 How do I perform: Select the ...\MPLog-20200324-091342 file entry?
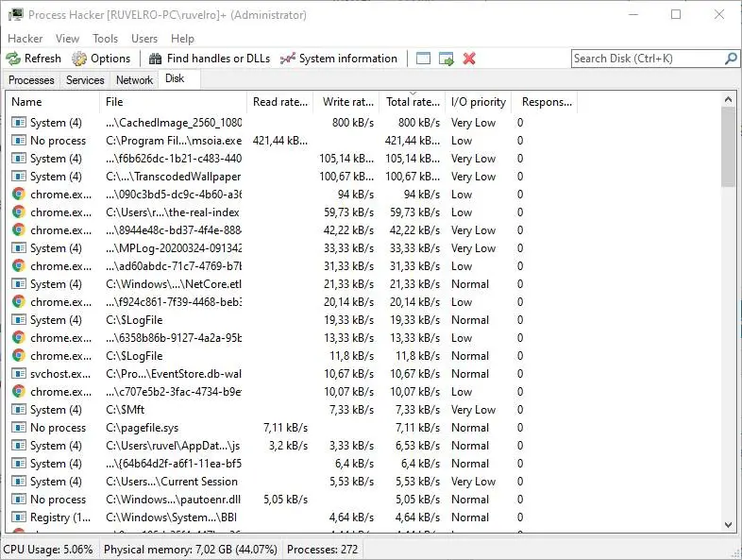pos(174,248)
